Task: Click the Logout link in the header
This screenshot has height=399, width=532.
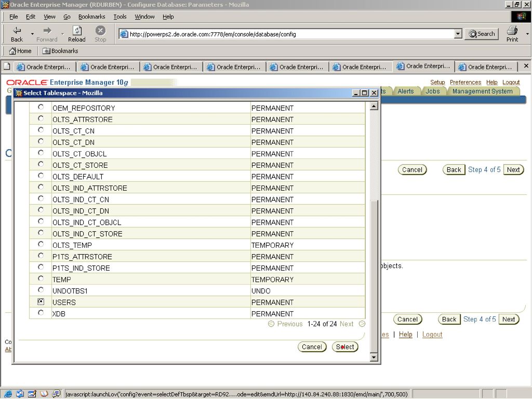Action: pyautogui.click(x=511, y=82)
